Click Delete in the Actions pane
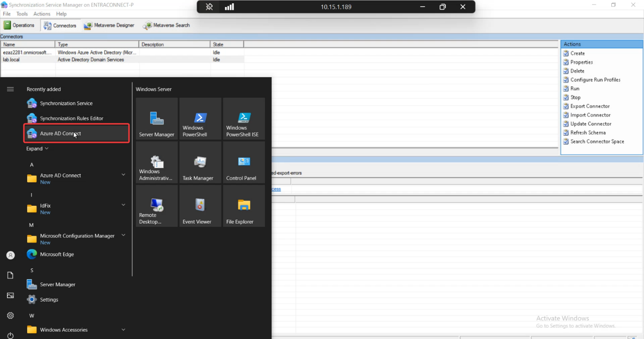This screenshot has height=339, width=644. pyautogui.click(x=577, y=71)
